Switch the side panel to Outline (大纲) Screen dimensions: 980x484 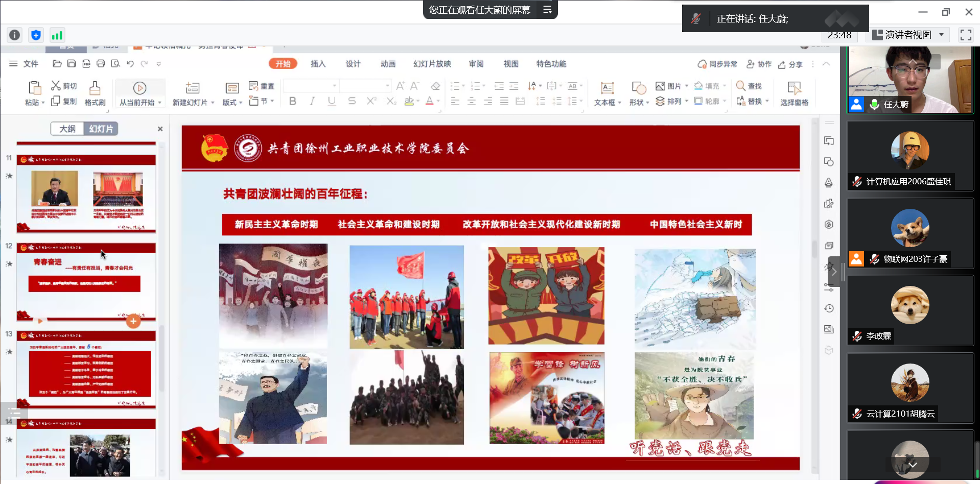(67, 129)
